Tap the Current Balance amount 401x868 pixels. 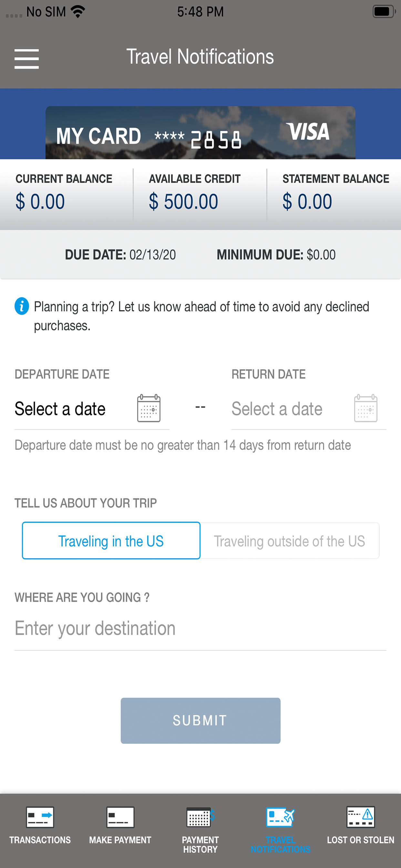40,201
